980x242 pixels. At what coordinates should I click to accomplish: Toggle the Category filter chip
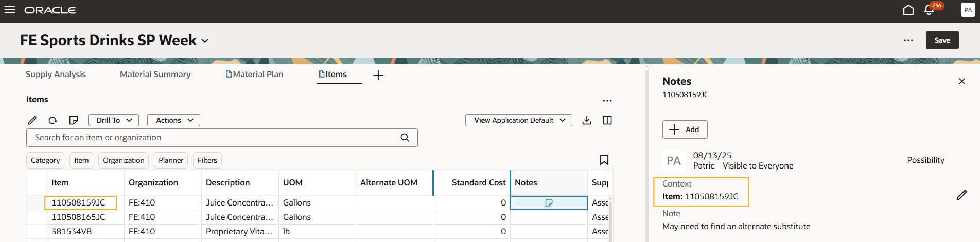(x=45, y=160)
